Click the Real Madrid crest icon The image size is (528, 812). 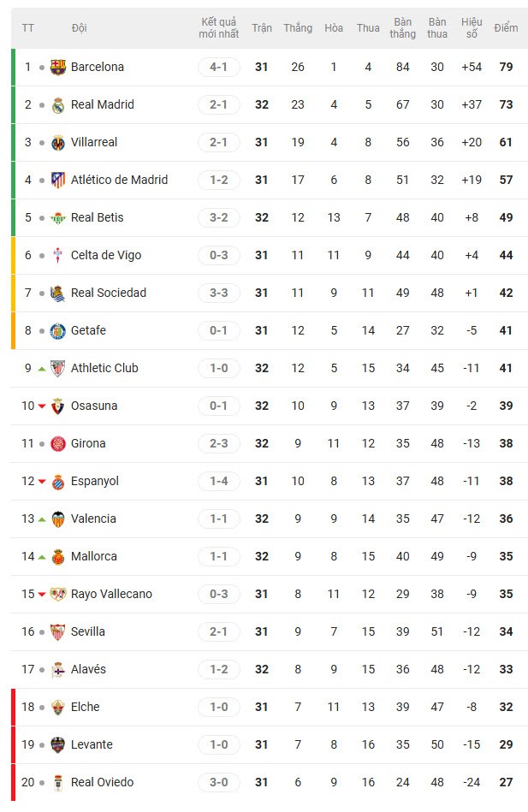(58, 104)
